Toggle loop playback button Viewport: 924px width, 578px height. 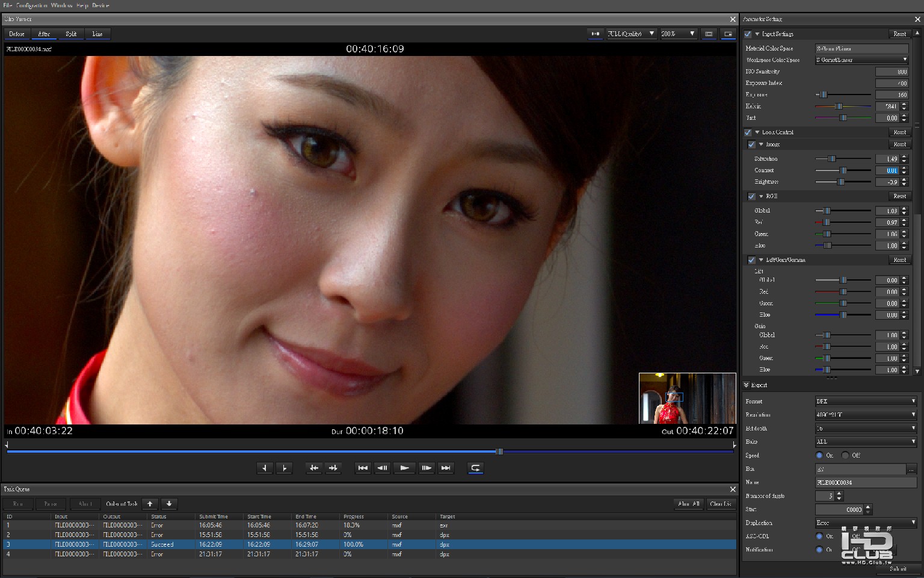tap(475, 468)
